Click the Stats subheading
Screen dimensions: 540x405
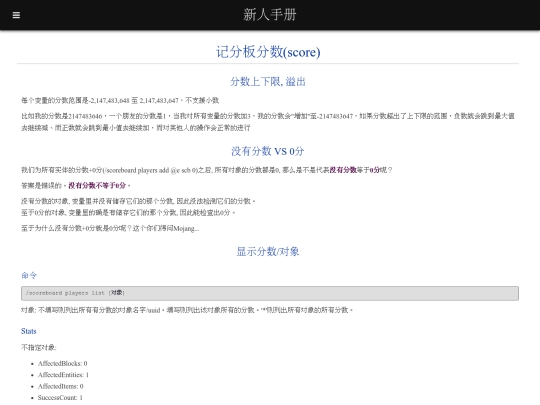tap(29, 331)
